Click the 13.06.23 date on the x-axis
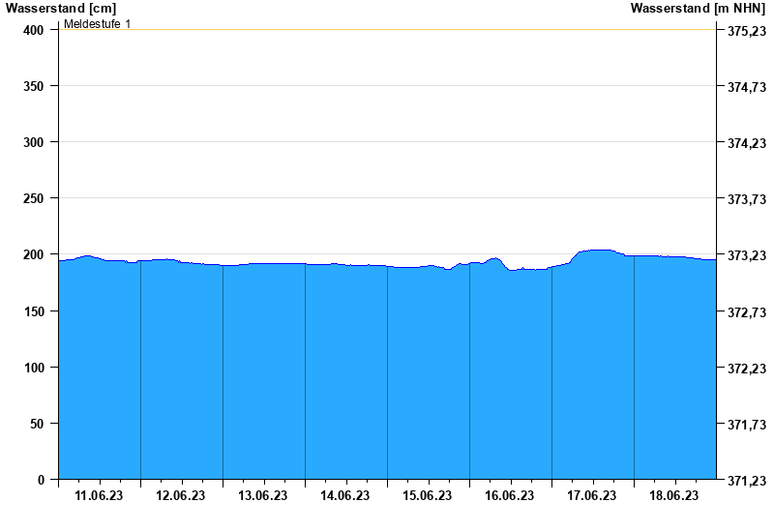The image size is (774, 532). (263, 496)
